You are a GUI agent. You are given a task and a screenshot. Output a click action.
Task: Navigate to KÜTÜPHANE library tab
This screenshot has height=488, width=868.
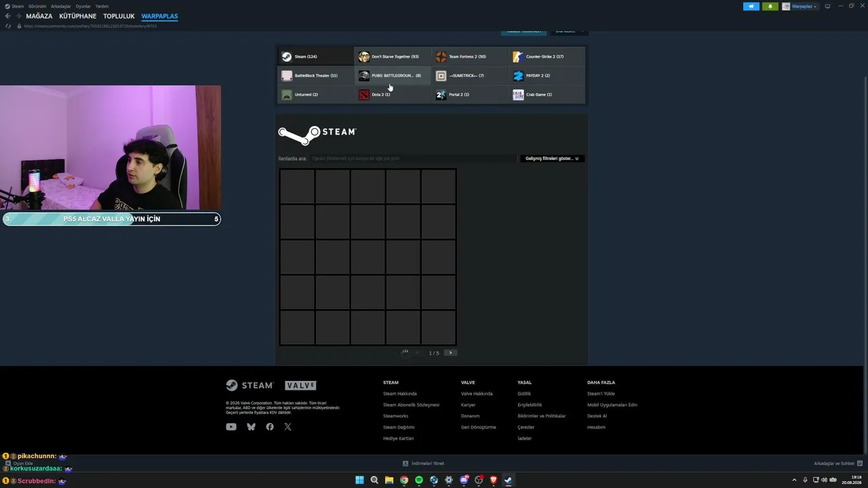tap(78, 16)
